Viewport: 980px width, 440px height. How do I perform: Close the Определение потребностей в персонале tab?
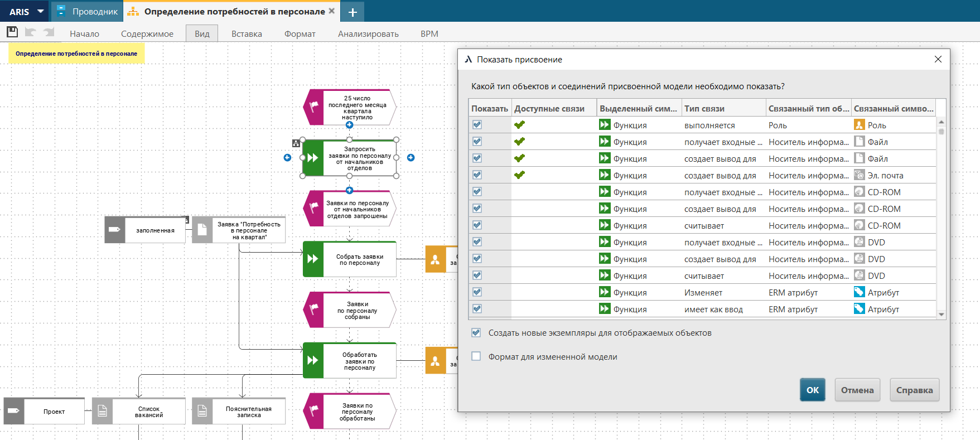[332, 11]
